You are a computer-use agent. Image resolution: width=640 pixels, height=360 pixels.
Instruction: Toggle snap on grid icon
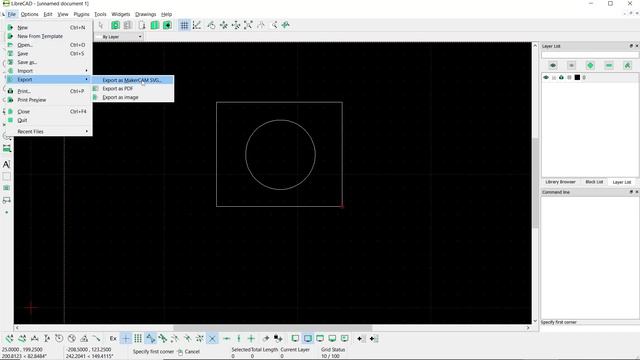(x=138, y=338)
